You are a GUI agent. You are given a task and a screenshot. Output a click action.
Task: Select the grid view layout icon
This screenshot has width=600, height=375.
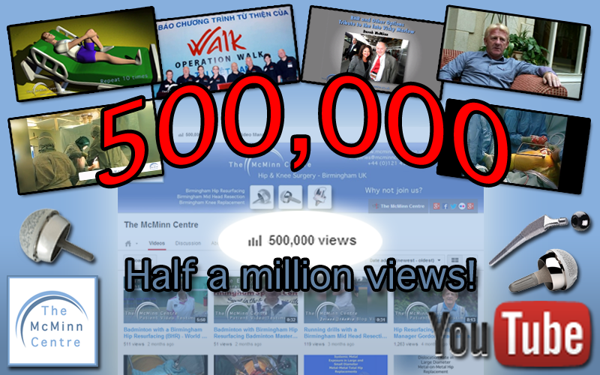point(455,260)
